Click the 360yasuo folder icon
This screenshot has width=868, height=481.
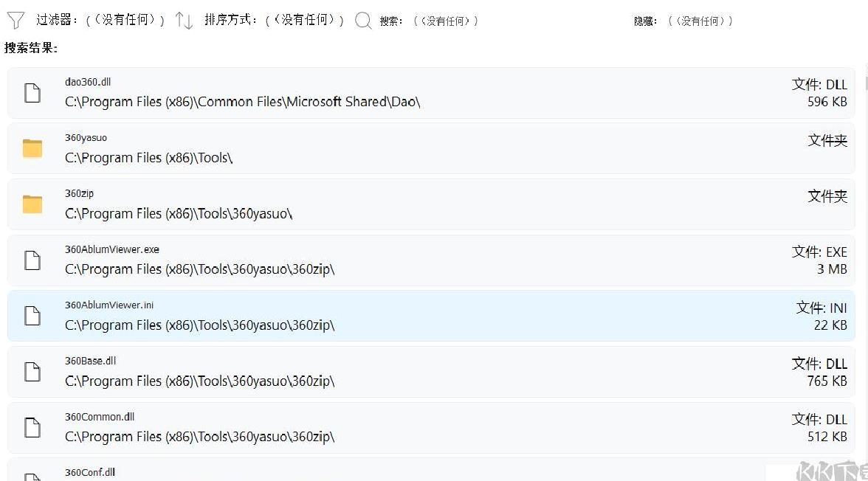(32, 148)
